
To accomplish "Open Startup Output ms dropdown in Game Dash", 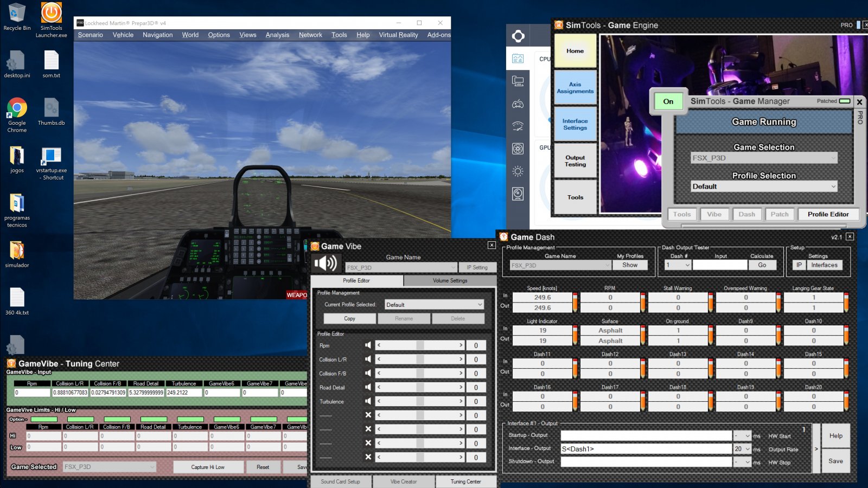I will [x=742, y=435].
